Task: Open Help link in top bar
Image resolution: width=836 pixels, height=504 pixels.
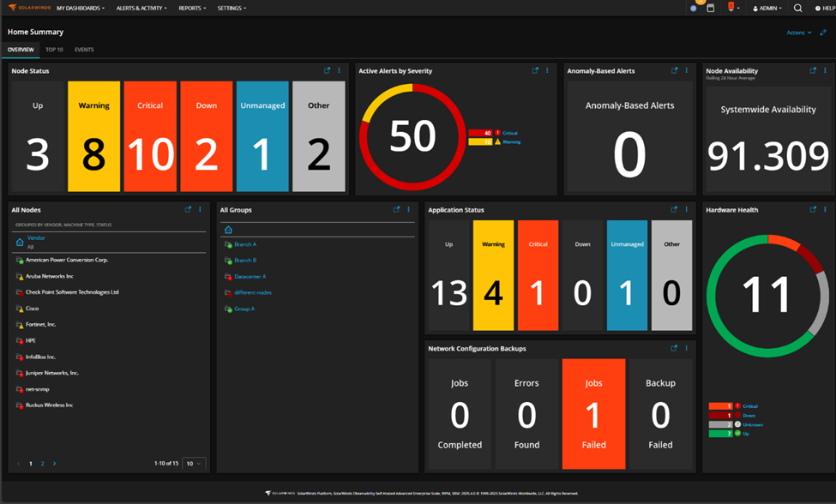Action: pyautogui.click(x=825, y=8)
